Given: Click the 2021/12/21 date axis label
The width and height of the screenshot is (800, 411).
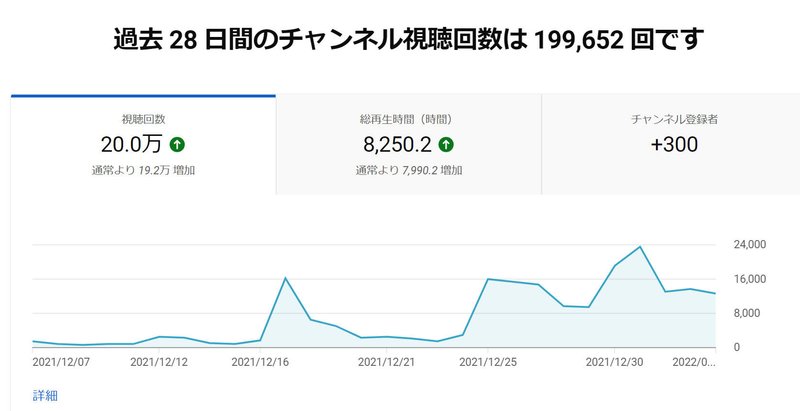Looking at the screenshot, I should (x=386, y=363).
